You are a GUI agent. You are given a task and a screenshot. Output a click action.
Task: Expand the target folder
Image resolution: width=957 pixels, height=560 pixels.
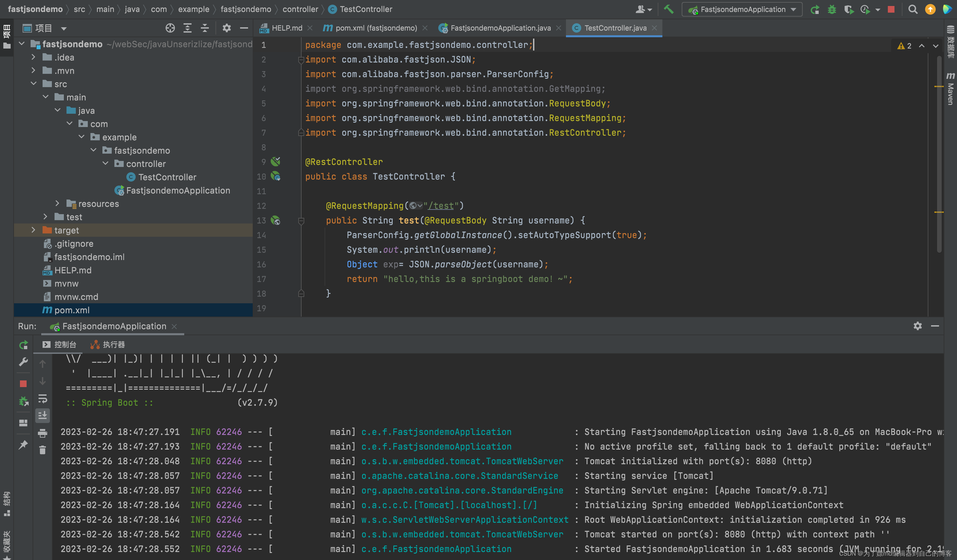34,230
